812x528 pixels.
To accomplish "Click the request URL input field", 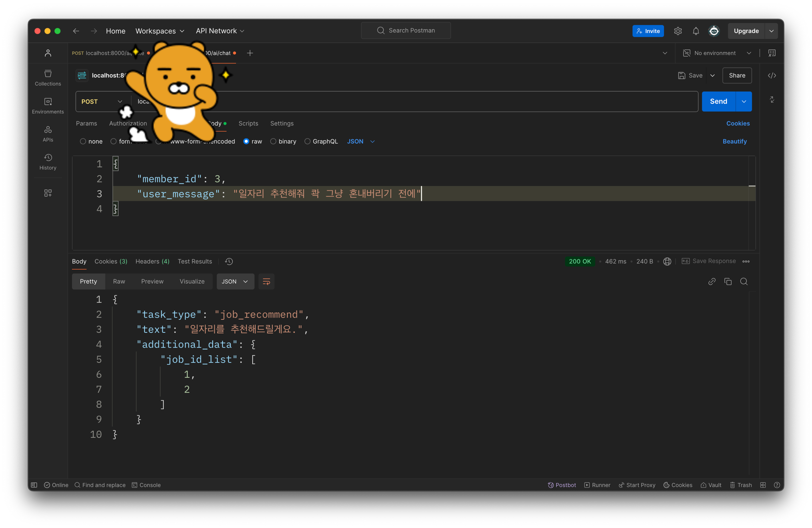I will tap(415, 101).
